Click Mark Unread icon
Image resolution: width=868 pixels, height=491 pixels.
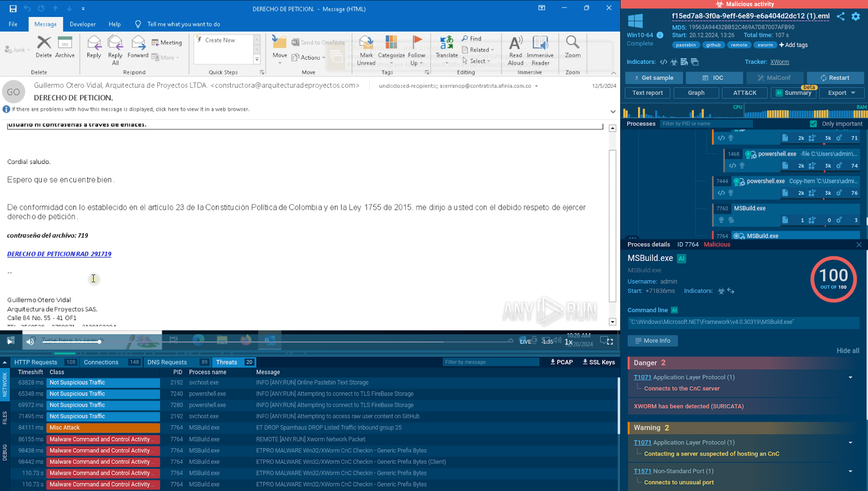tap(366, 42)
